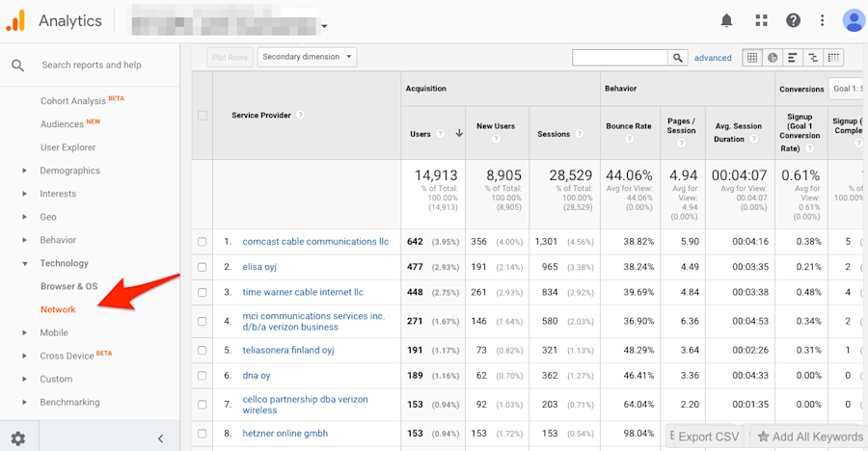Screen dimensions: 868x451
Task: Check the dna oy row
Action: pyautogui.click(x=203, y=376)
